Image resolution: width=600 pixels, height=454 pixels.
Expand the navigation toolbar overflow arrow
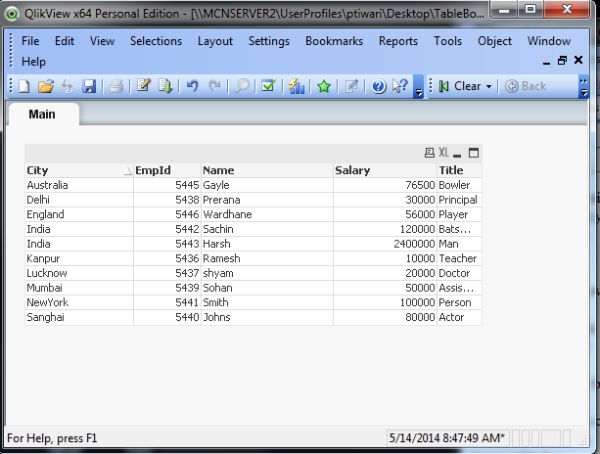point(584,92)
